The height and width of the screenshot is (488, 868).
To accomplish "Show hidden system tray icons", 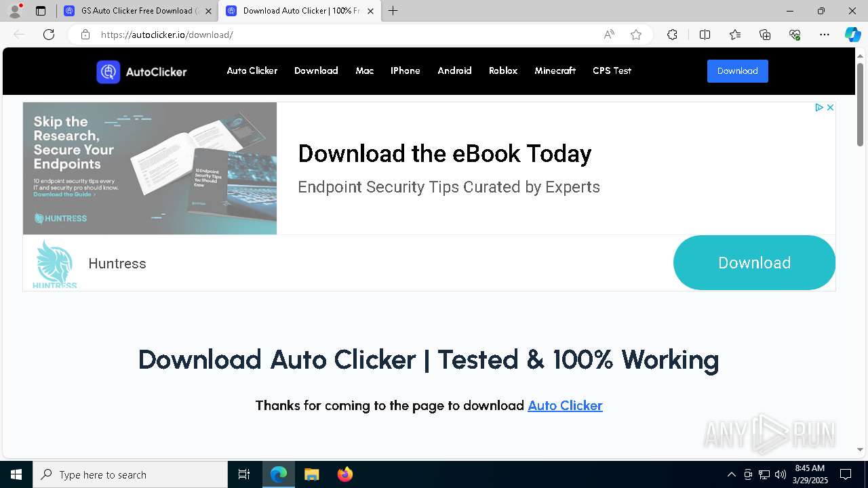I will coord(731,474).
